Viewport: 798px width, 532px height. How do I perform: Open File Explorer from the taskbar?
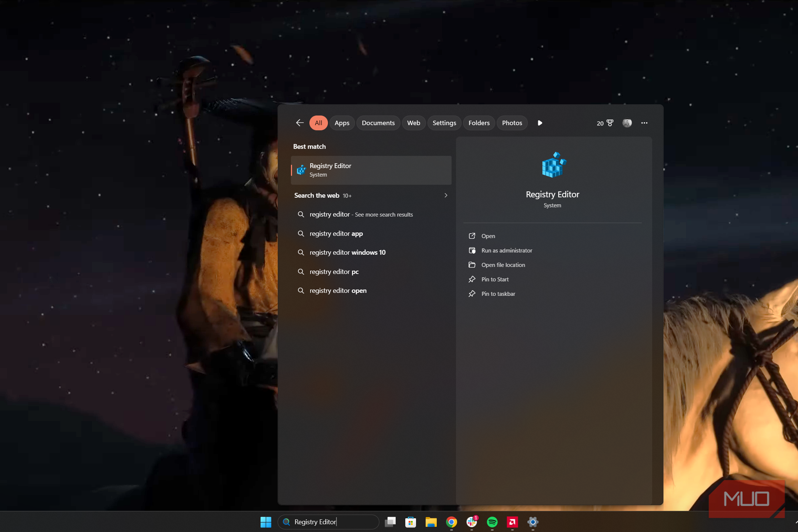pyautogui.click(x=431, y=522)
